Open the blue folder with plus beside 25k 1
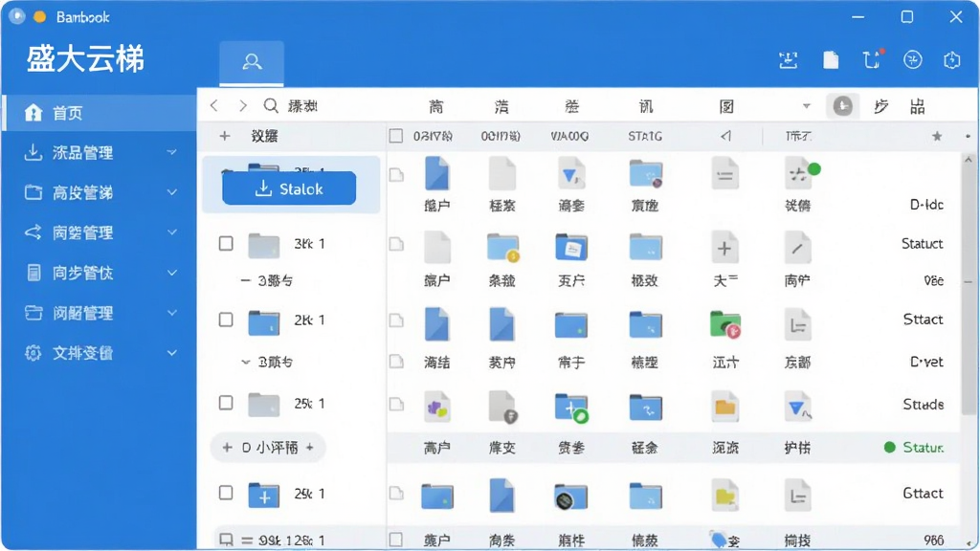 [264, 496]
